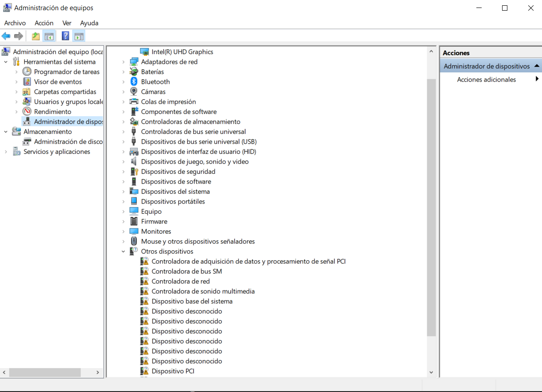
Task: Click the Up one level folder icon
Action: pyautogui.click(x=35, y=36)
